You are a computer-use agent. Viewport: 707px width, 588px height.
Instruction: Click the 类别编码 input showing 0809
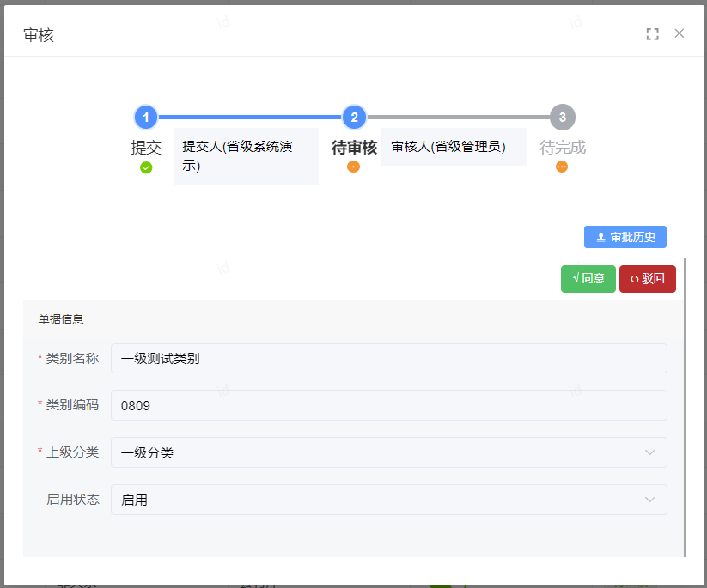(x=389, y=405)
